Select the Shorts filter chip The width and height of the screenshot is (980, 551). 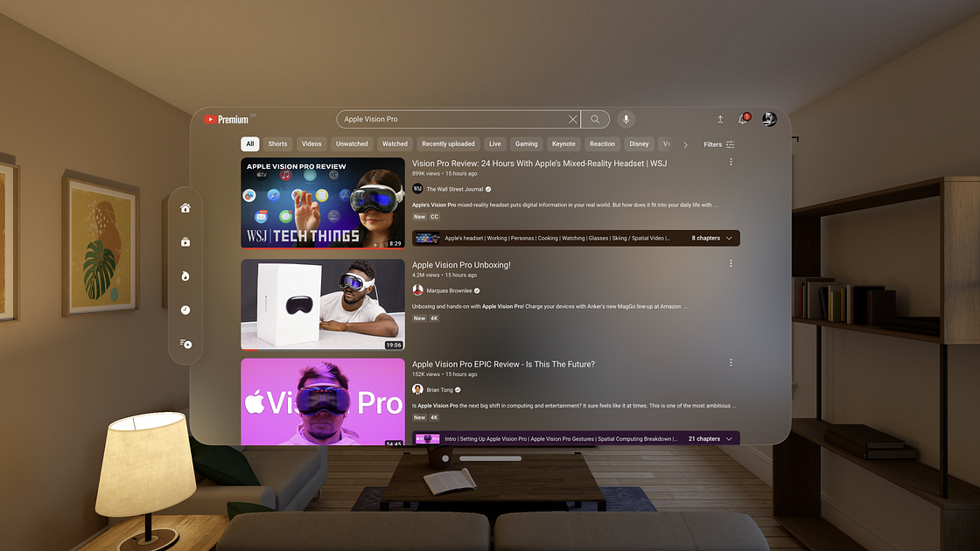pos(277,143)
